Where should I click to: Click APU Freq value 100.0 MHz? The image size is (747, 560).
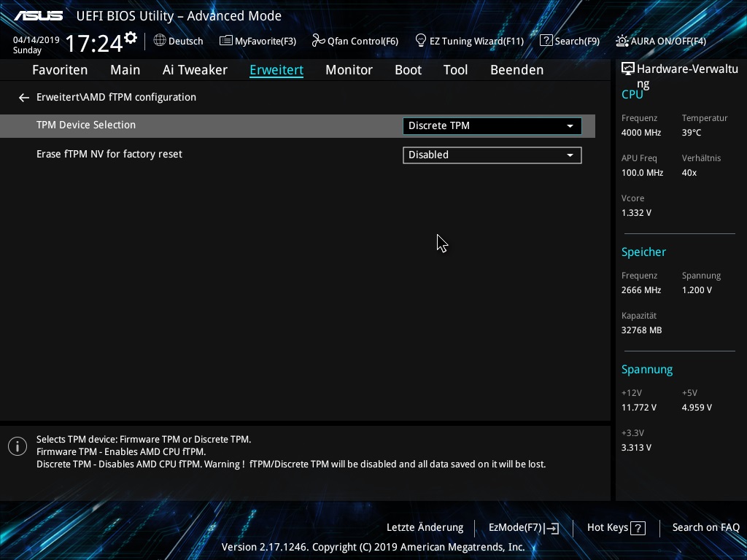click(x=642, y=173)
